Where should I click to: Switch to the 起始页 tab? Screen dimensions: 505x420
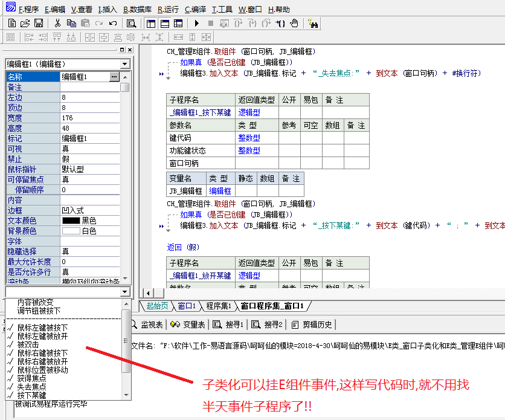(157, 306)
